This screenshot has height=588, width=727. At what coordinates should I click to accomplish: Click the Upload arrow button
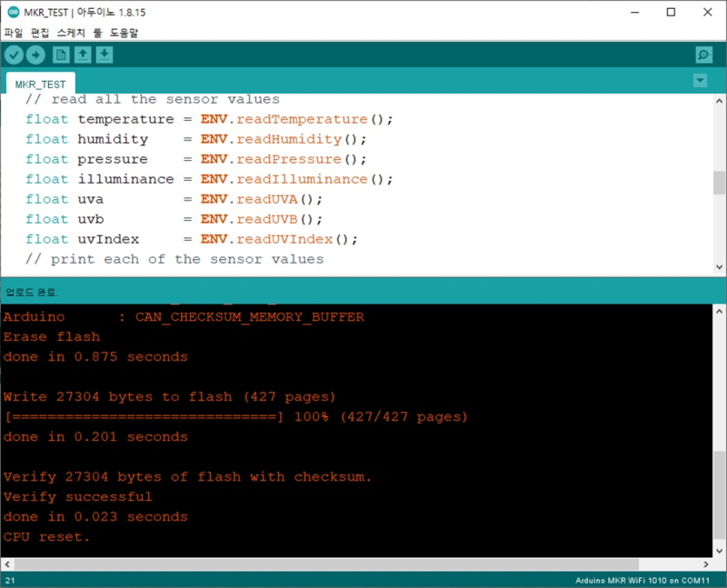click(x=35, y=55)
